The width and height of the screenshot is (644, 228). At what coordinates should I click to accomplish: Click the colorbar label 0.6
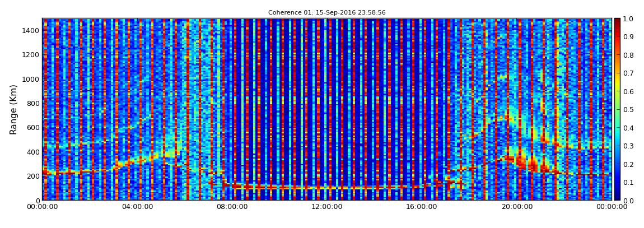coord(628,91)
